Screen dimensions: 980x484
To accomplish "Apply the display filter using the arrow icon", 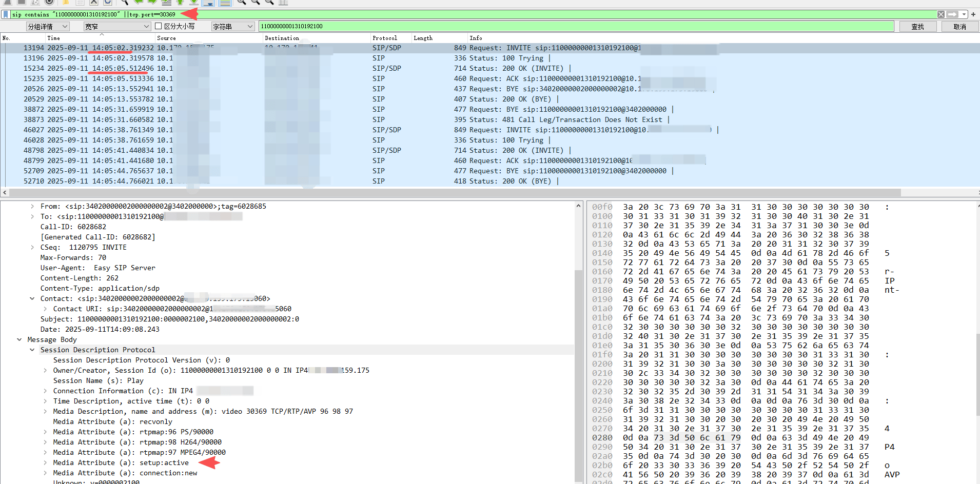I will click(x=952, y=14).
